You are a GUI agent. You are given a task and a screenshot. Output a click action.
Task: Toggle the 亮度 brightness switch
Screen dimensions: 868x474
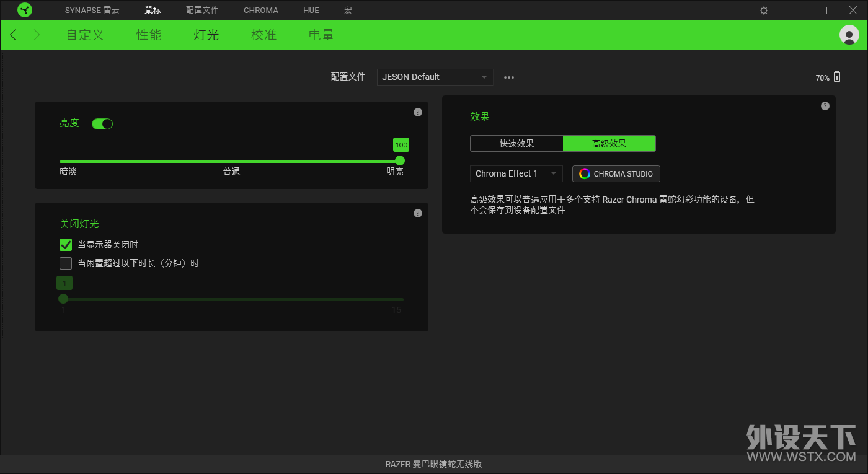coord(102,124)
